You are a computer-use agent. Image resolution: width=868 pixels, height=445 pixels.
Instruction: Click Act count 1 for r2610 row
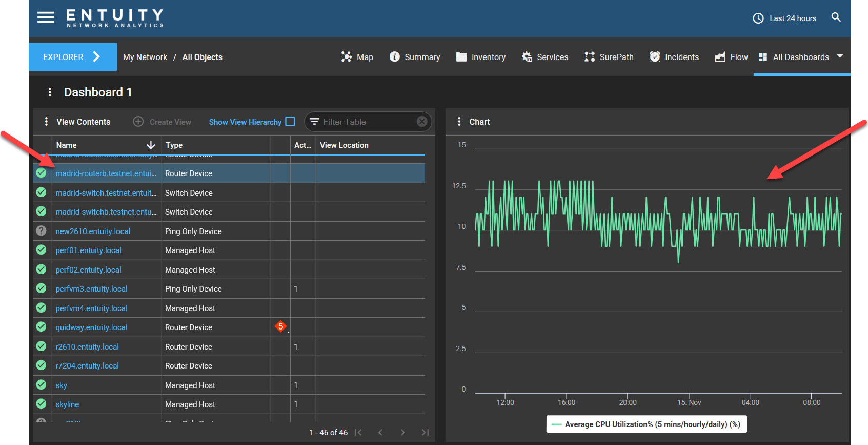coord(296,347)
